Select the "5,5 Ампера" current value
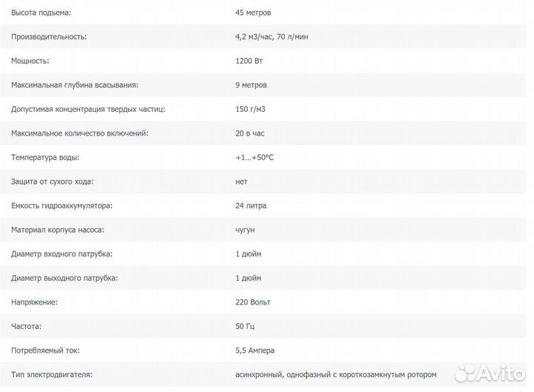Image resolution: width=534 pixels, height=392 pixels. (256, 350)
